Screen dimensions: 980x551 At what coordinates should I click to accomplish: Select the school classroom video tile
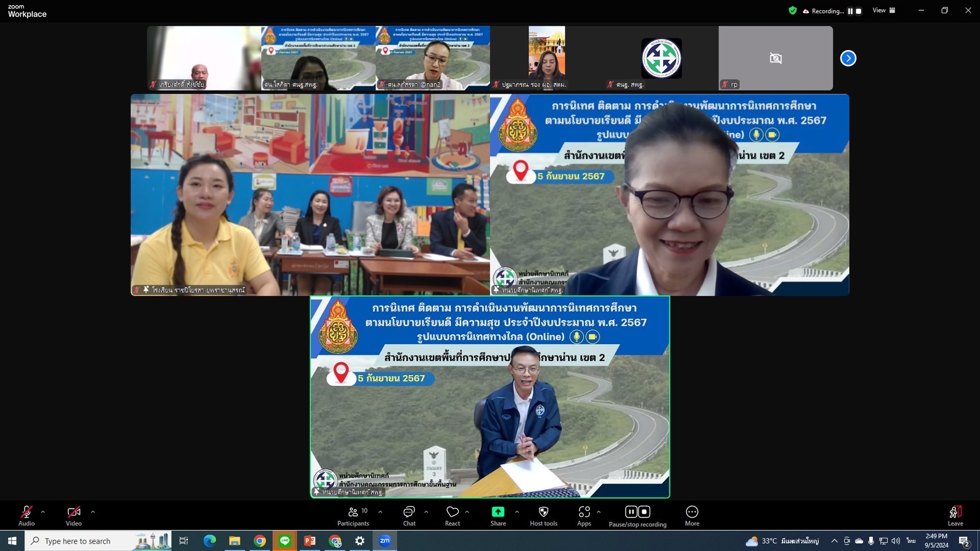(x=310, y=195)
